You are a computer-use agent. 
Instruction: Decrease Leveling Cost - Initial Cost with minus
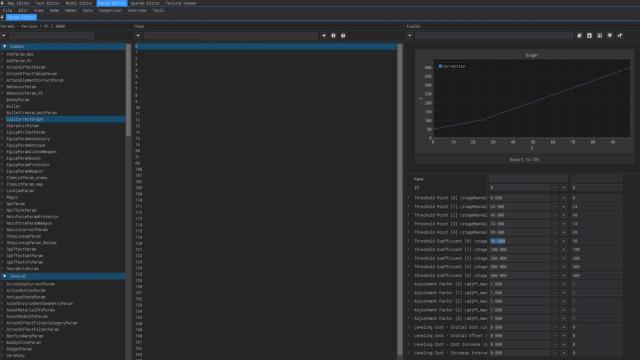[x=555, y=327]
